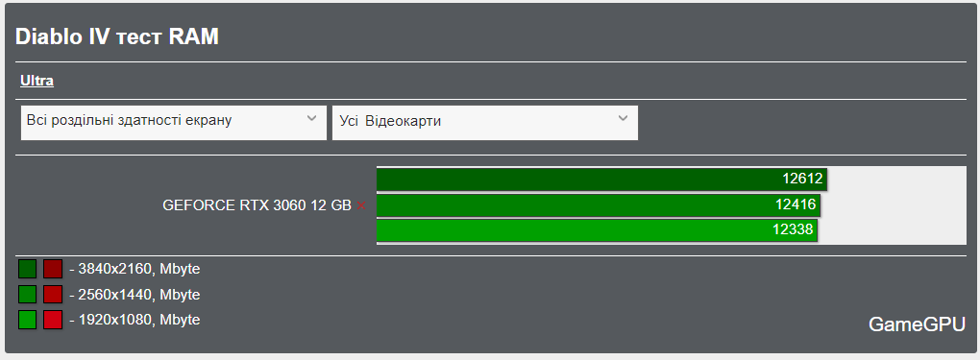The height and width of the screenshot is (360, 980).
Task: Click the GEFORCE RTX 3060 12 GB label
Action: click(x=257, y=205)
